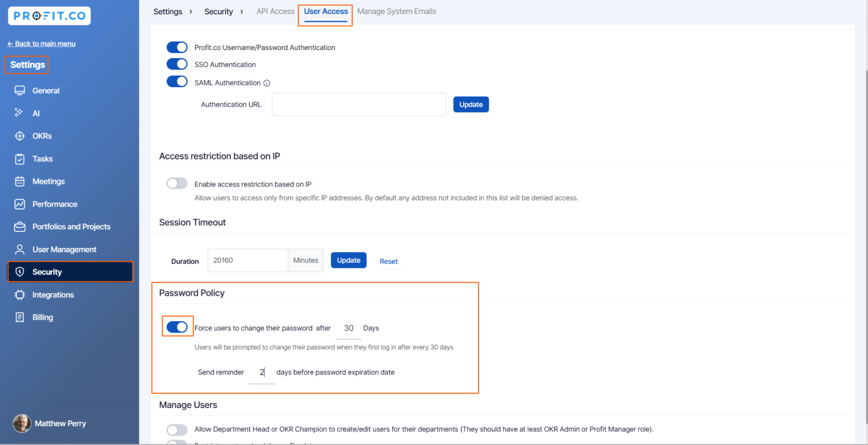Toggle Department Head user management permission
The image size is (868, 445).
click(x=177, y=429)
